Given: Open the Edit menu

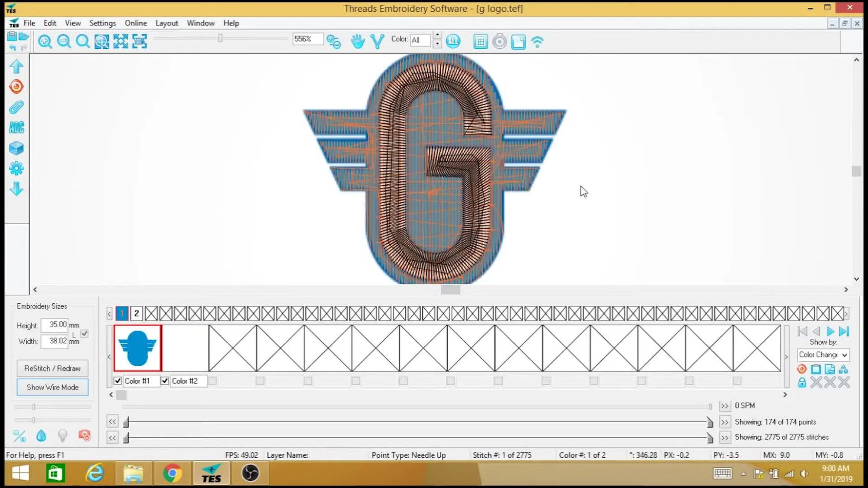Looking at the screenshot, I should point(50,23).
